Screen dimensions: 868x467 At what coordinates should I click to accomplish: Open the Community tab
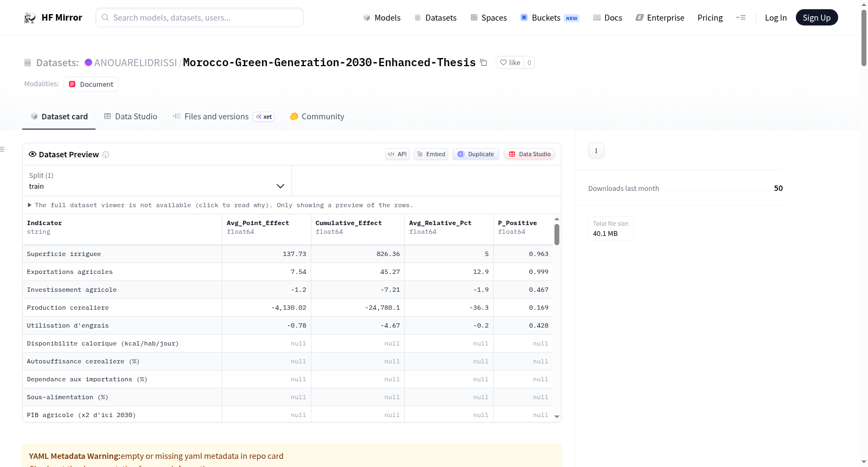[x=317, y=117]
